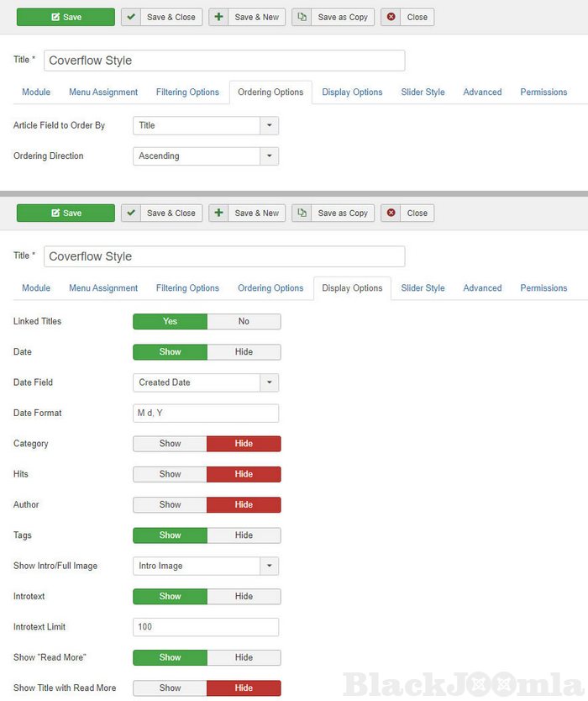The image size is (588, 701).
Task: Click the copy icon in the topmost Save as Copy button
Action: 302,17
